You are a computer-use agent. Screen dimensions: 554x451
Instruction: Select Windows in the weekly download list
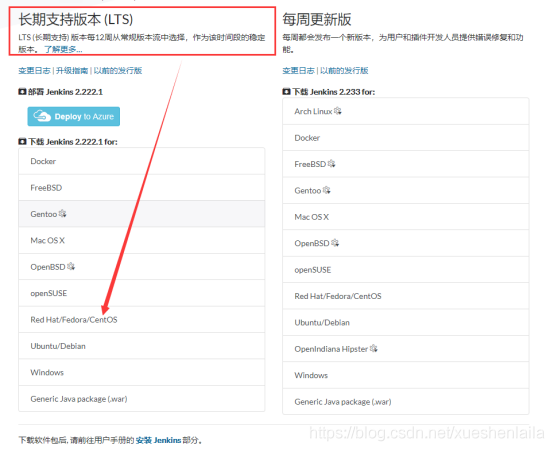point(406,375)
